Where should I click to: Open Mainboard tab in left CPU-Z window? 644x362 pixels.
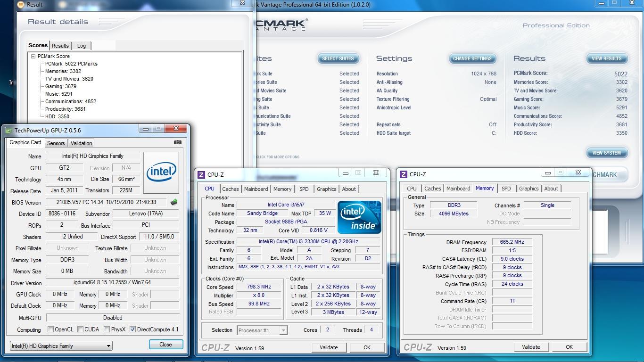(256, 189)
